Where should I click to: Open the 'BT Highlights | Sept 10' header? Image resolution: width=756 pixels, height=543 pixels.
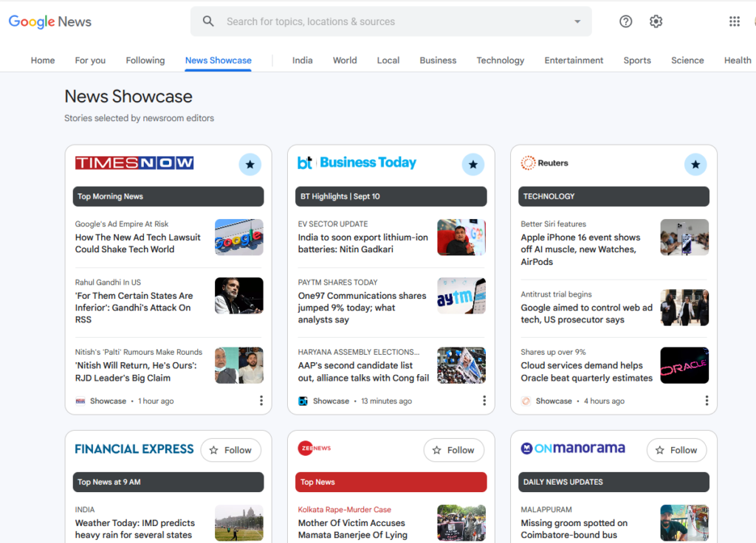click(391, 196)
